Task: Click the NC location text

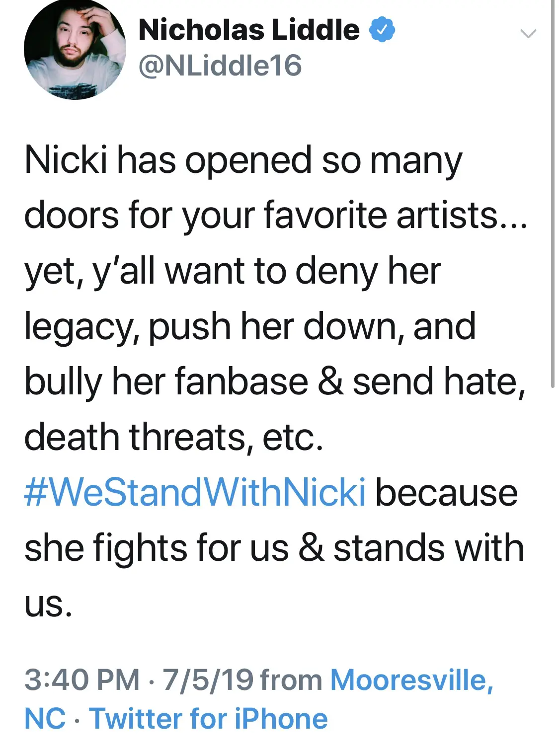Action: coord(45,719)
